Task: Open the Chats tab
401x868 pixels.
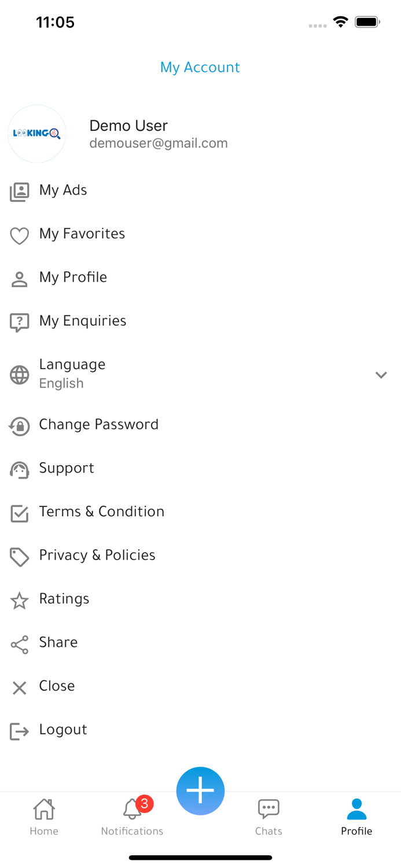Action: [268, 816]
